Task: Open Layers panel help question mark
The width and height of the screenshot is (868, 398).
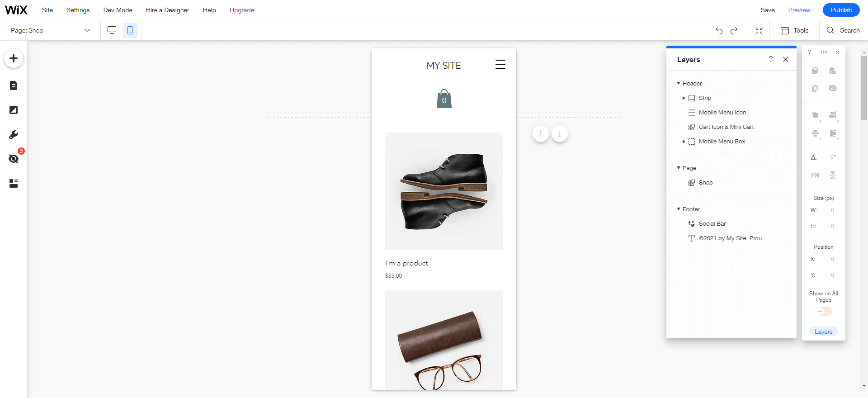Action: (x=771, y=59)
